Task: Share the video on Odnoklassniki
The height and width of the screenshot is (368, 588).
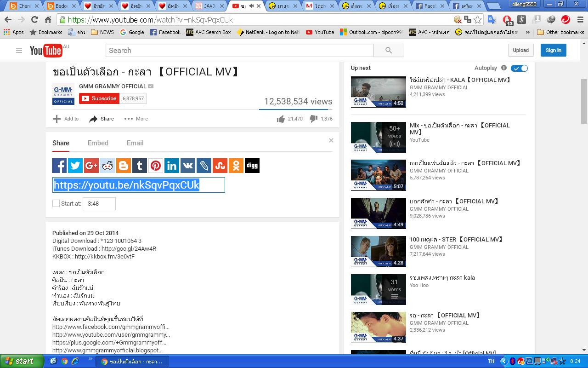Action: pos(236,166)
